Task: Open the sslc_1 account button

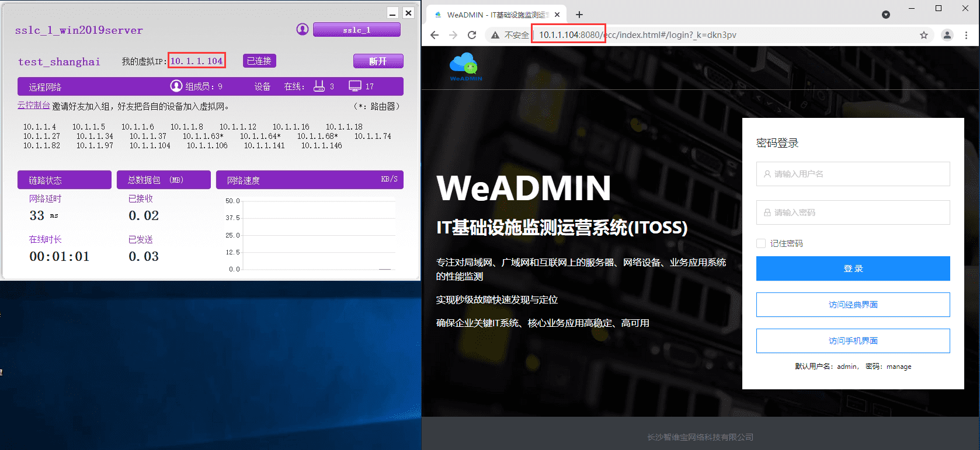Action: (356, 30)
